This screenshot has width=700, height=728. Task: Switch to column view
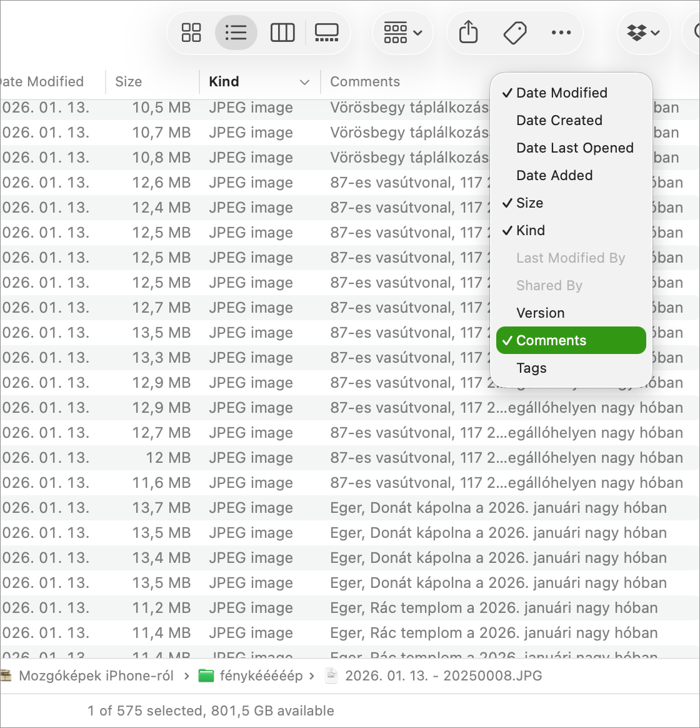(282, 33)
